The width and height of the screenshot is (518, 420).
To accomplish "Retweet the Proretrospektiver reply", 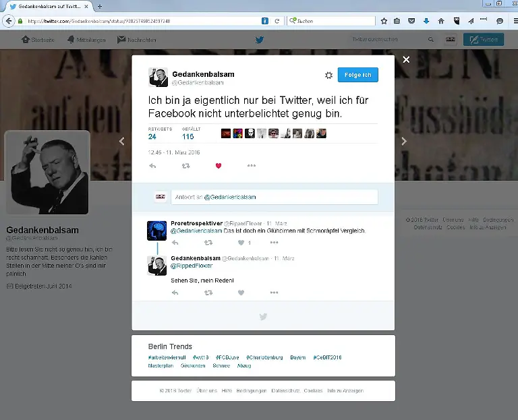I will click(x=208, y=243).
